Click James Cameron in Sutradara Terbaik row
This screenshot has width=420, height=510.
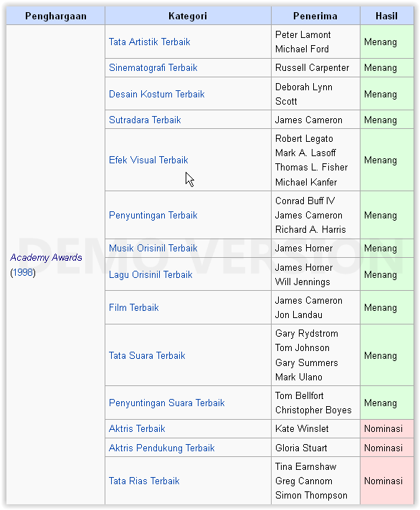(x=309, y=120)
